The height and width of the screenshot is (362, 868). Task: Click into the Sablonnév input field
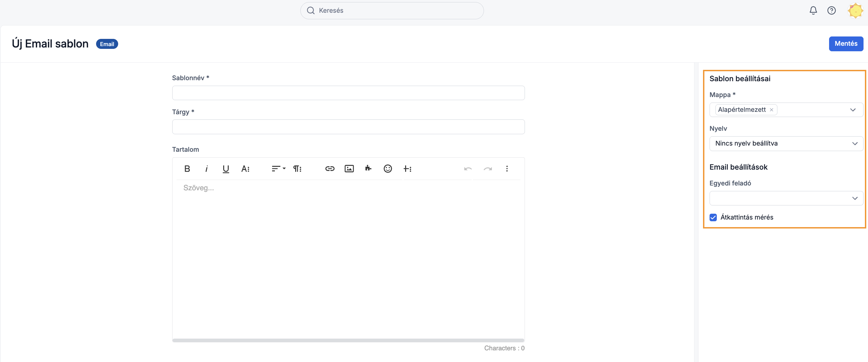[x=348, y=93]
